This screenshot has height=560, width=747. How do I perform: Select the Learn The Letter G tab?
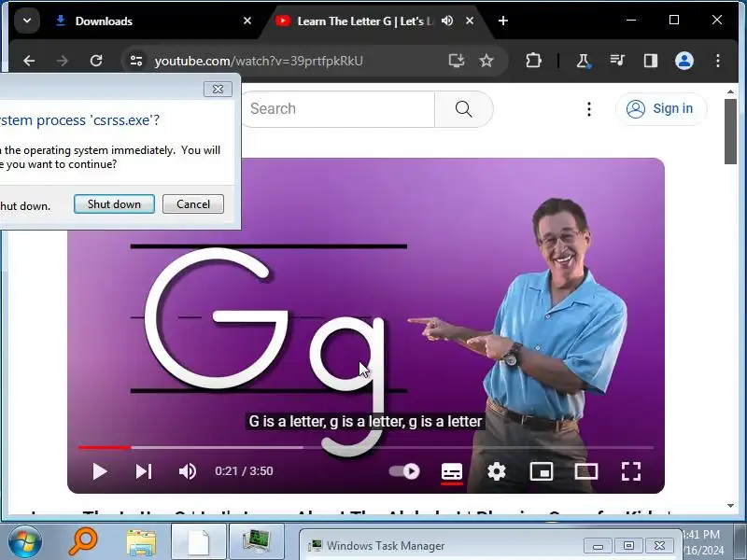click(365, 21)
